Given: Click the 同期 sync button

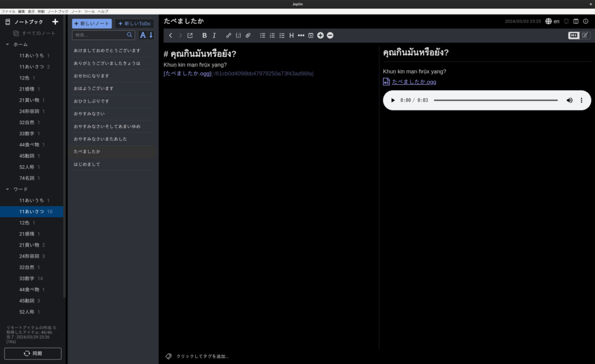Looking at the screenshot, I should pyautogui.click(x=33, y=354).
